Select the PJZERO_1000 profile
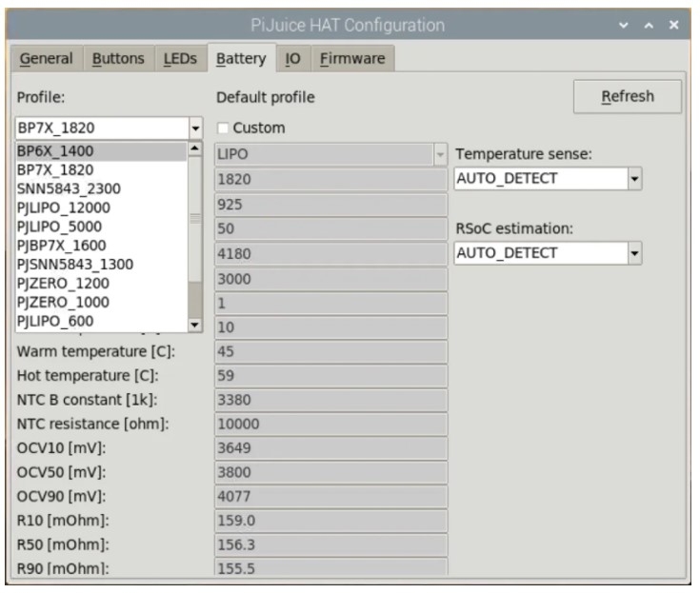The height and width of the screenshot is (593, 700). coord(101,302)
